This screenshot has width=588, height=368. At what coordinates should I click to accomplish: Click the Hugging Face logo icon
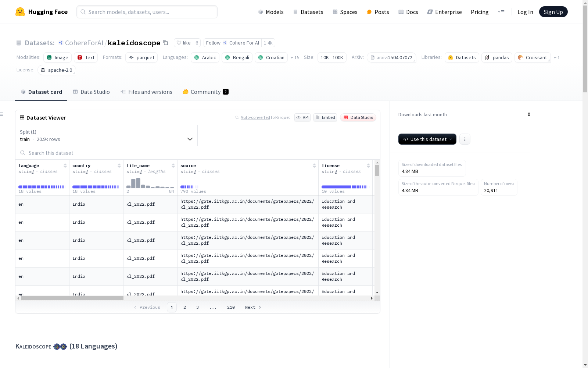tap(20, 12)
